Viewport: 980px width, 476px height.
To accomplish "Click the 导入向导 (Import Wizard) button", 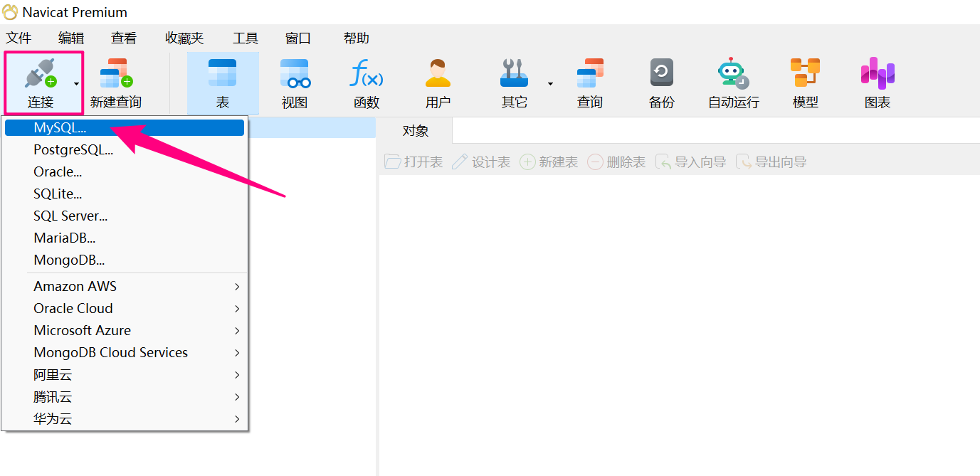I will [691, 162].
